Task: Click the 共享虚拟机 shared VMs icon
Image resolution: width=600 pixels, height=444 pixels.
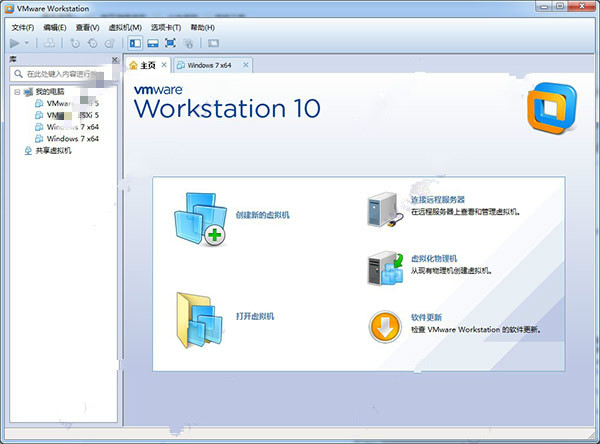Action: (28, 150)
